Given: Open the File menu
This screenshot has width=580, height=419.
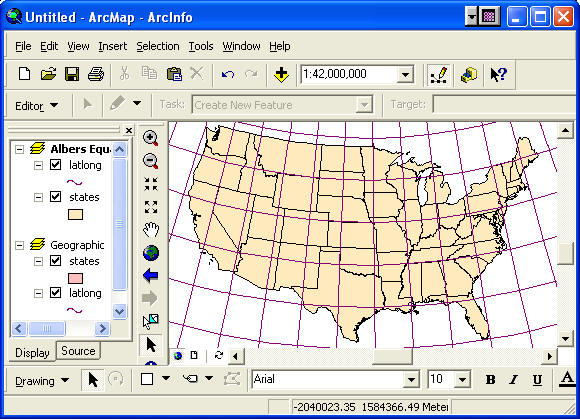Looking at the screenshot, I should click(23, 46).
